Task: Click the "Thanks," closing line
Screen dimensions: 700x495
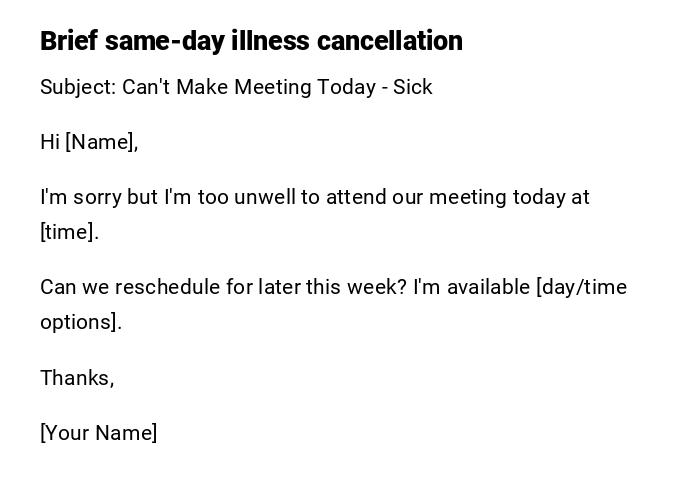Action: [77, 378]
